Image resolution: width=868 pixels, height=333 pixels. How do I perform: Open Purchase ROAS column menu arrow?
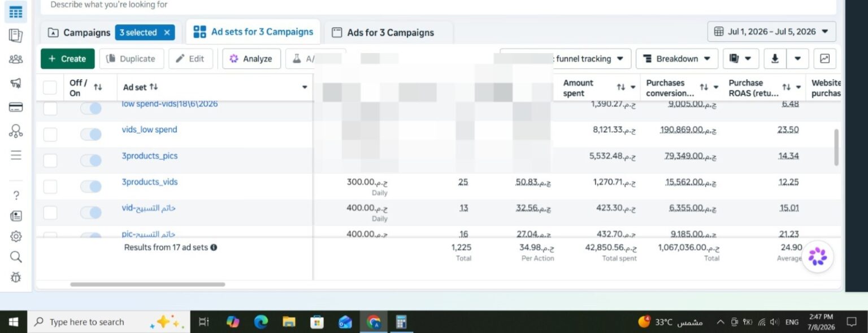pos(798,88)
